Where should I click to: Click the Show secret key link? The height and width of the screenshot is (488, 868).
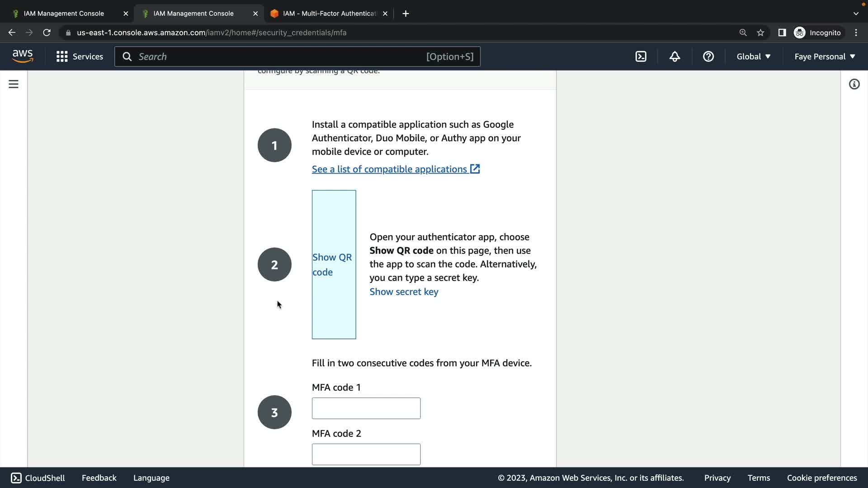(404, 292)
